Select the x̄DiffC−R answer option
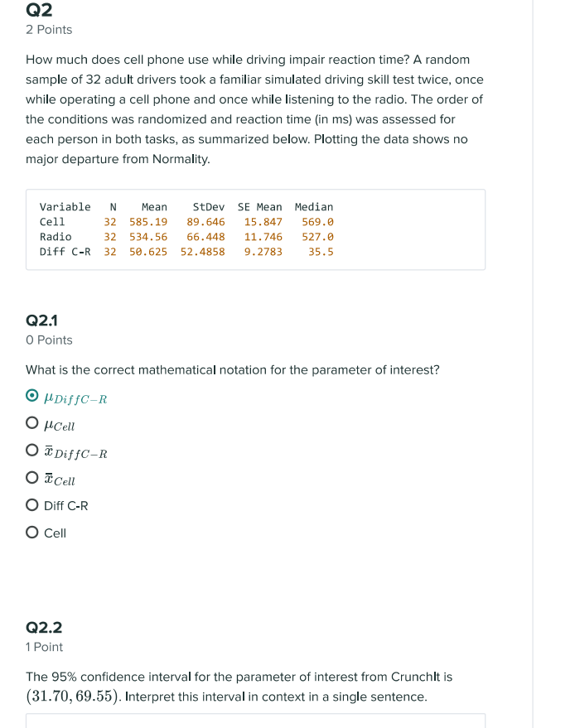 (x=30, y=453)
